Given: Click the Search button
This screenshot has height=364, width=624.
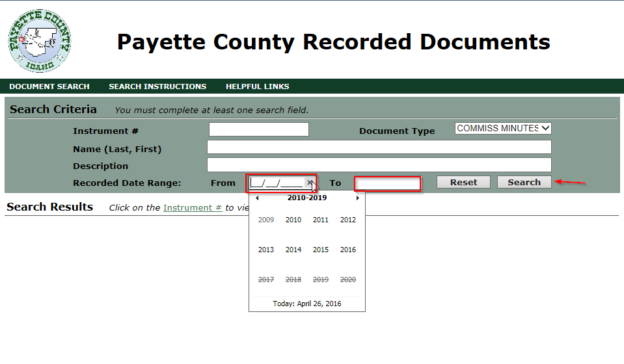Looking at the screenshot, I should click(524, 182).
